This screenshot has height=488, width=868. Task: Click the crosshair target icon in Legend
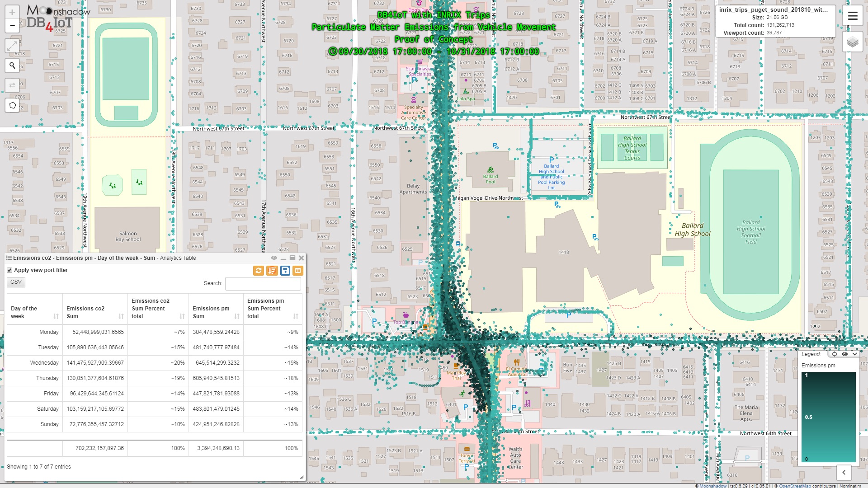[x=835, y=354]
